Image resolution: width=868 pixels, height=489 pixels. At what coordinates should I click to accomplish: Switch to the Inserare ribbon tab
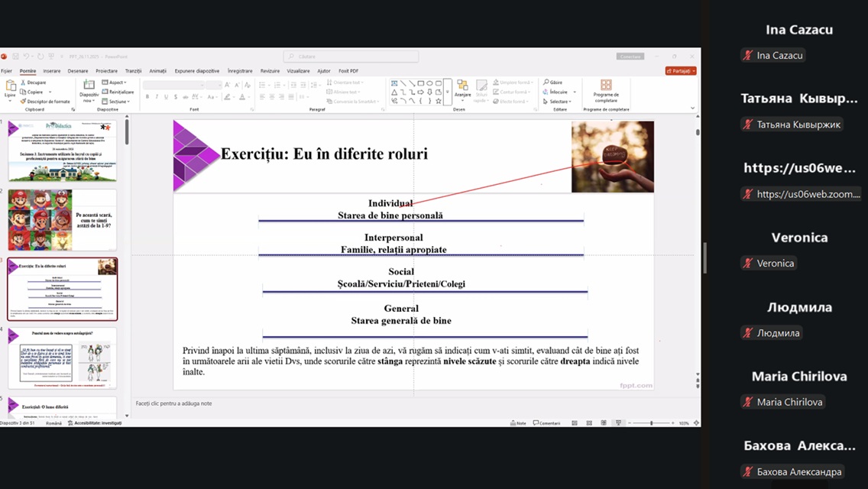(x=52, y=71)
